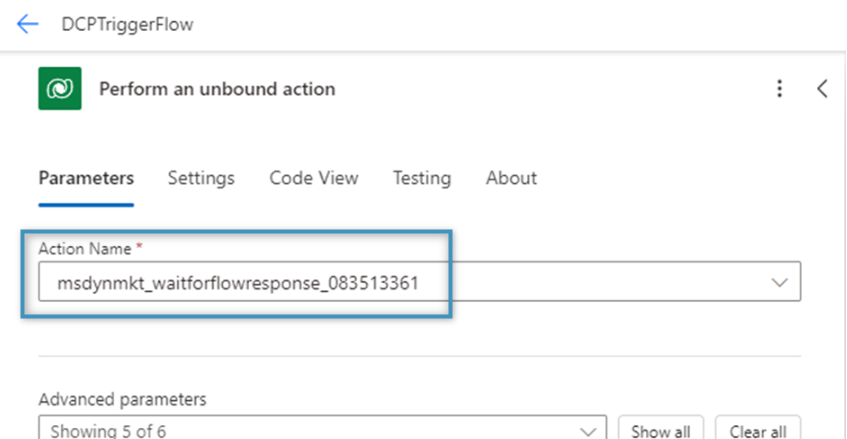
Task: Open the About tab
Action: pyautogui.click(x=511, y=178)
